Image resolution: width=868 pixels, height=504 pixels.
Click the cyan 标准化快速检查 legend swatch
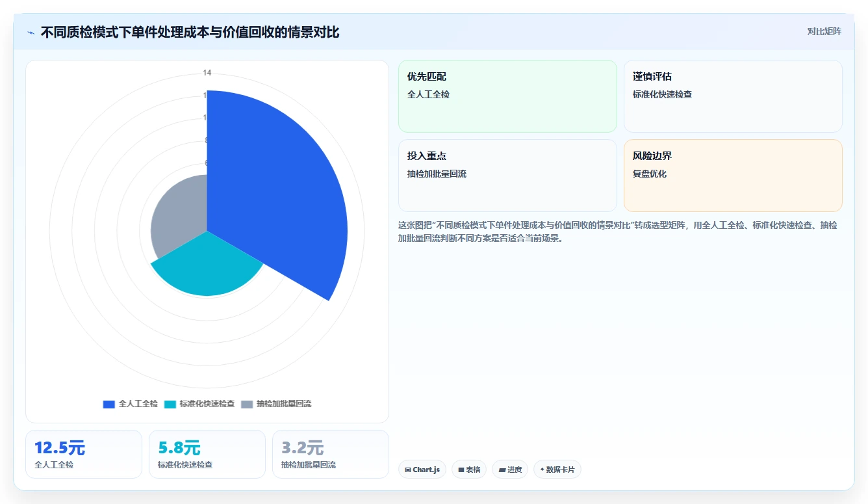(170, 404)
